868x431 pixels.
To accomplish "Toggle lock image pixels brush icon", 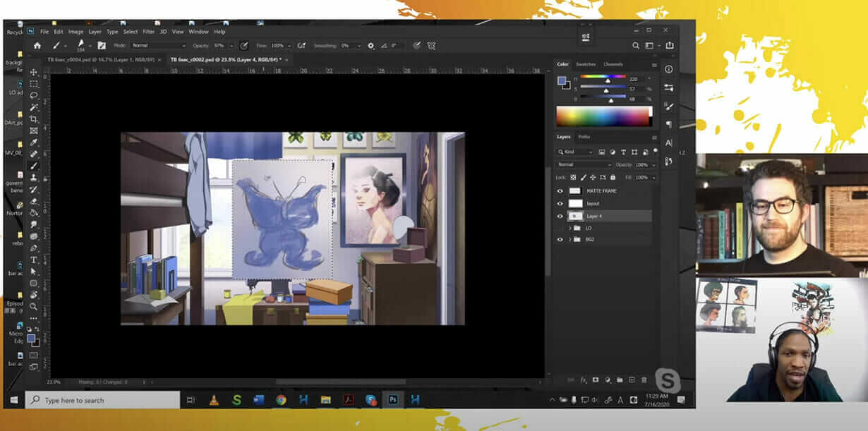I will click(x=583, y=177).
